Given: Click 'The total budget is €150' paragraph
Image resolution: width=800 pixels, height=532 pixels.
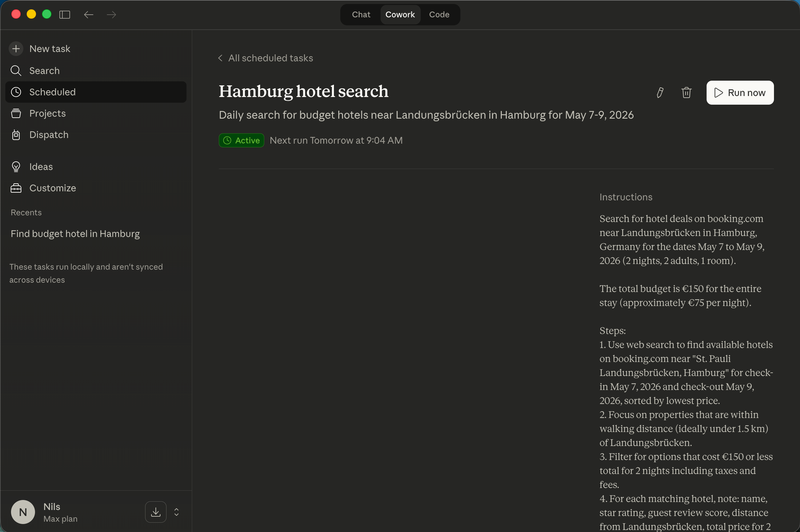Looking at the screenshot, I should (680, 296).
